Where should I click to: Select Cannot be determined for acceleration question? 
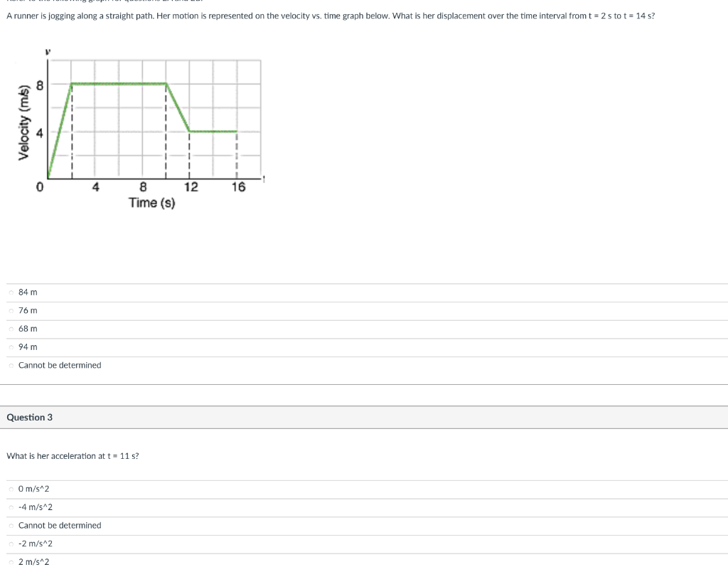coord(11,526)
